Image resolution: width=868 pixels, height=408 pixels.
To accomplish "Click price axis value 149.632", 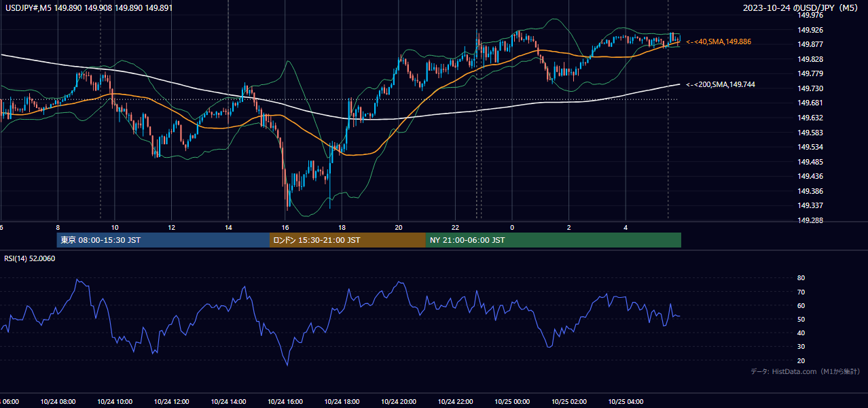I will point(810,118).
